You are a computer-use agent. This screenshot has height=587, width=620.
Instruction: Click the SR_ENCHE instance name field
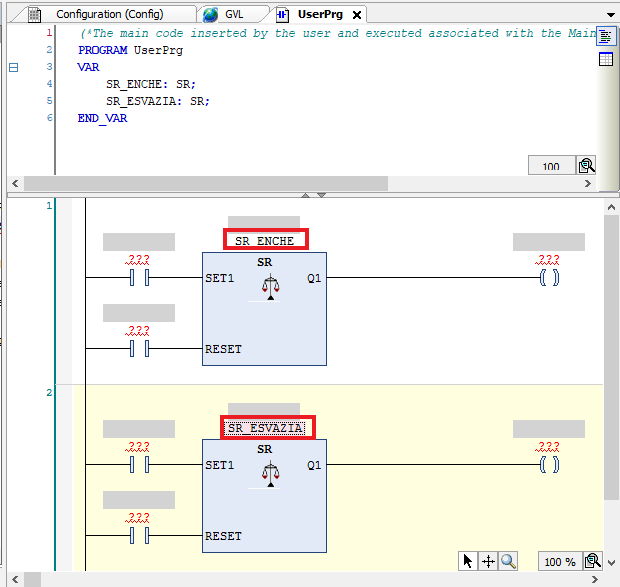click(265, 240)
